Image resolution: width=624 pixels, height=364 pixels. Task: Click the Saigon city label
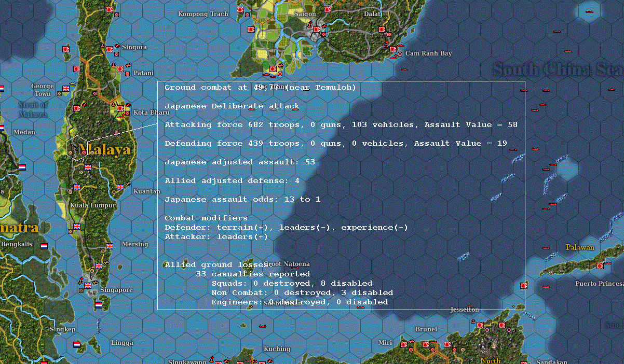(x=305, y=14)
